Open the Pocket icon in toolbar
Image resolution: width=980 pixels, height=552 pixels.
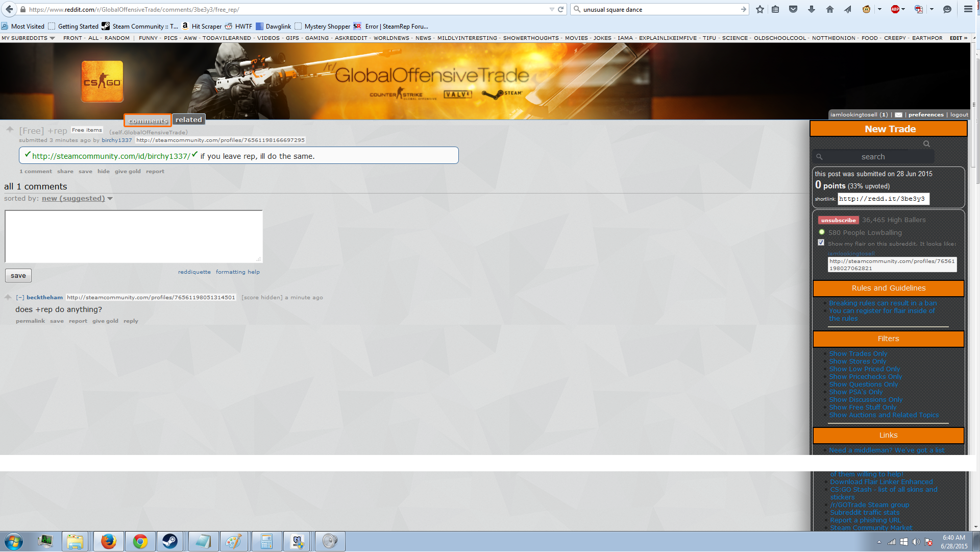[x=793, y=9]
